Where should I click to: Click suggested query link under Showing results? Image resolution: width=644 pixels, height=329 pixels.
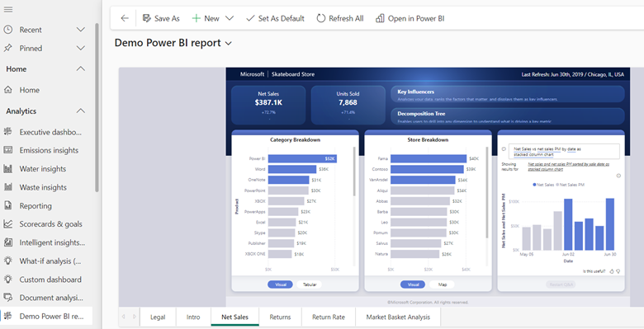pyautogui.click(x=568, y=166)
